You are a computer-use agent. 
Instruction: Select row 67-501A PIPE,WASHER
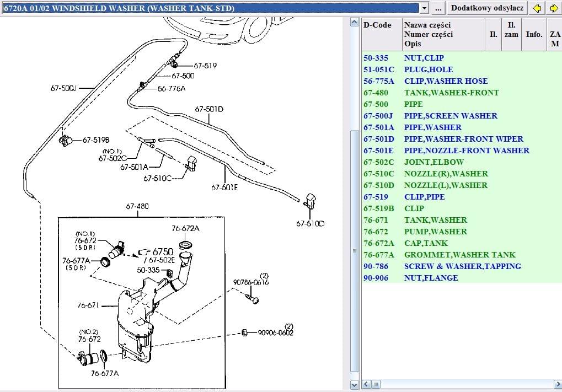(x=462, y=127)
